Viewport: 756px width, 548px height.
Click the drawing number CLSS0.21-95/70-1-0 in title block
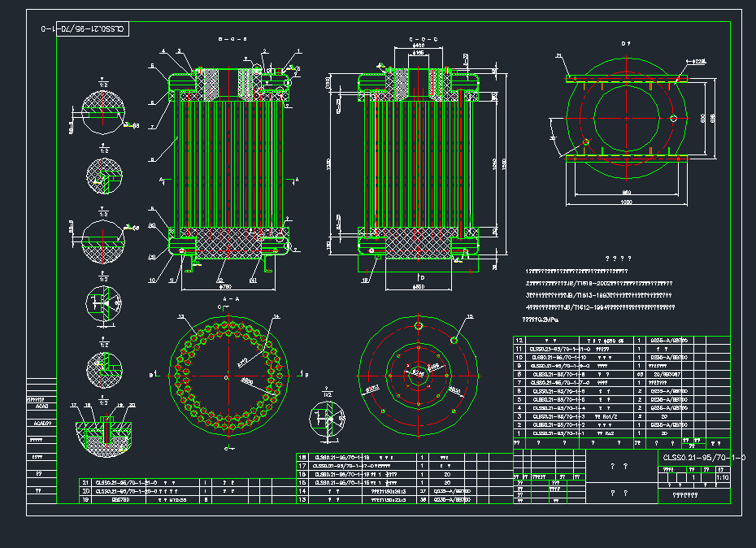coord(703,459)
